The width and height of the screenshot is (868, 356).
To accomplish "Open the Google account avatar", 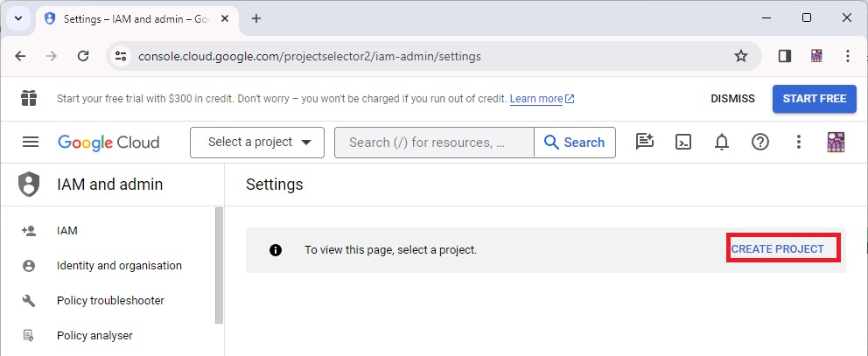I will [836, 142].
